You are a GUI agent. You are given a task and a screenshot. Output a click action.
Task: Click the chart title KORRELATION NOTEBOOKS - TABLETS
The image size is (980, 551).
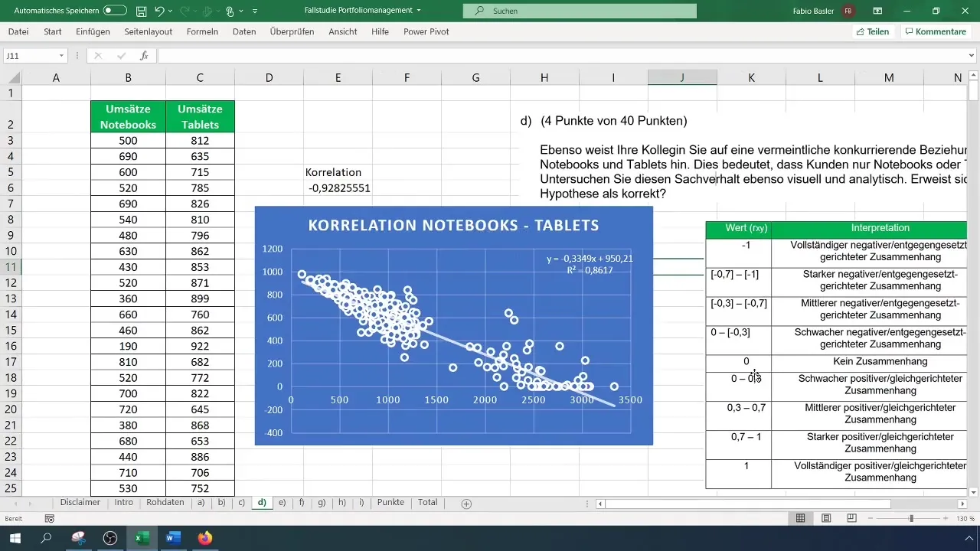[x=453, y=226]
